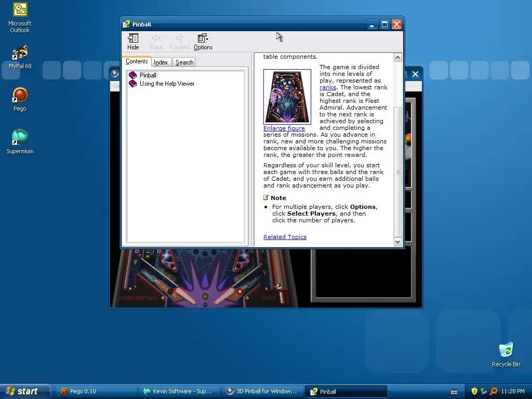Click the 3D Pinball window title icon

115,74
